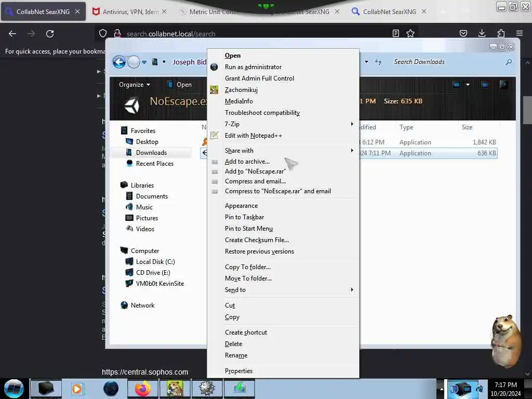The image size is (532, 399).
Task: Click the Explorer address bar refresh icon
Action: [378, 62]
